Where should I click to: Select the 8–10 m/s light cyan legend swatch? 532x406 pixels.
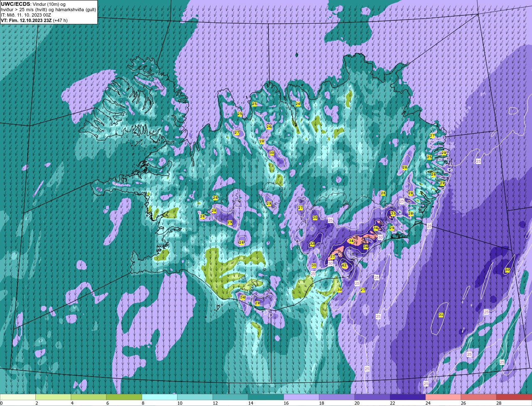point(160,397)
